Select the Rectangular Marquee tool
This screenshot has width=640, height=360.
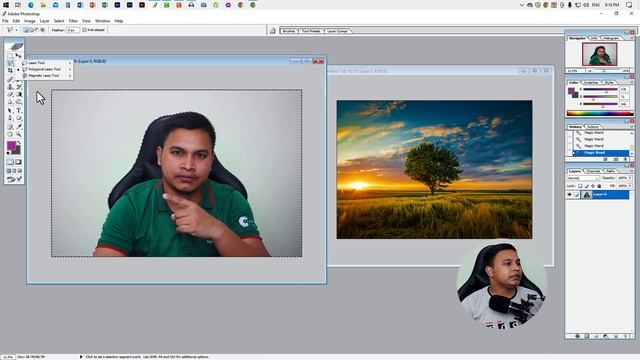point(10,55)
